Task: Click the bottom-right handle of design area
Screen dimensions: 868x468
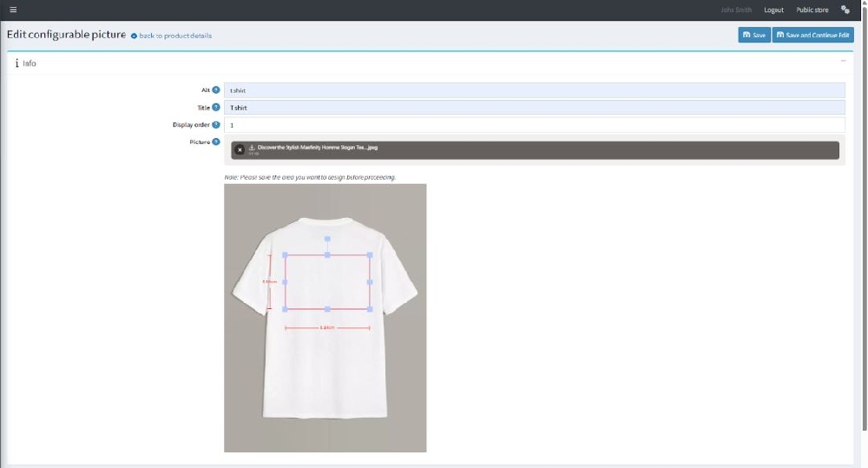Action: coord(370,309)
